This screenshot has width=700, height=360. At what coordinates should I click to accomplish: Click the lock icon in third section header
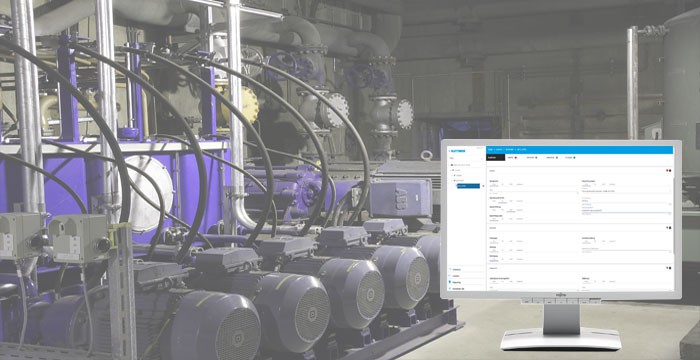[x=670, y=268]
